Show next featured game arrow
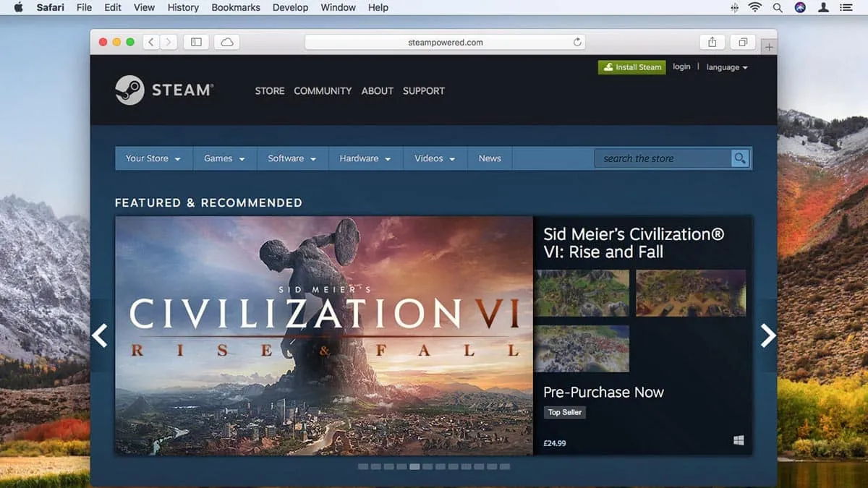The width and height of the screenshot is (868, 488). click(x=768, y=335)
